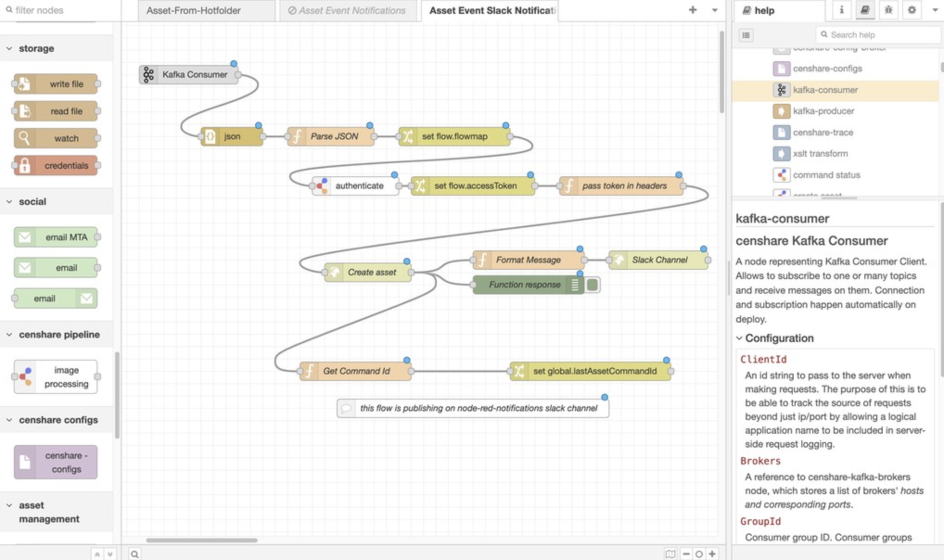Collapse the censhare configs category
This screenshot has width=944, height=560.
click(9, 420)
